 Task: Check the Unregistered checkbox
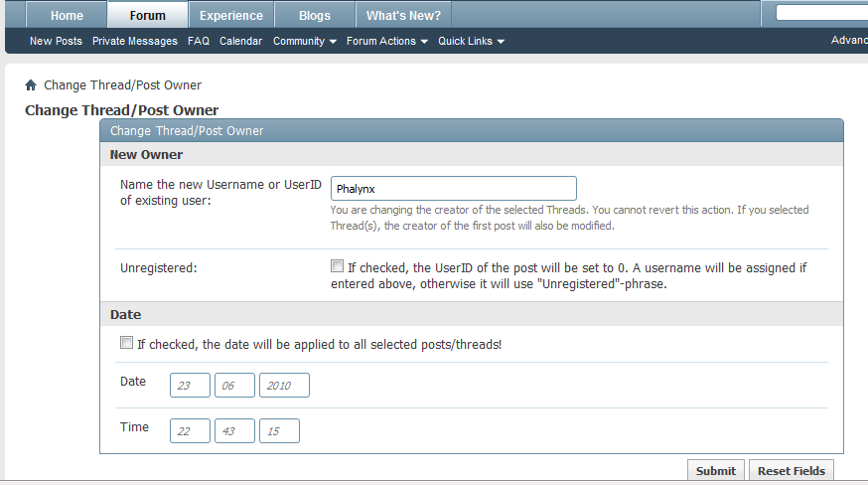click(338, 267)
